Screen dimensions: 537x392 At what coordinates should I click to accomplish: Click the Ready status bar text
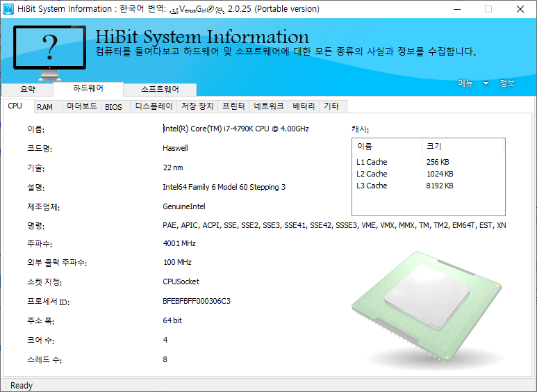point(22,386)
